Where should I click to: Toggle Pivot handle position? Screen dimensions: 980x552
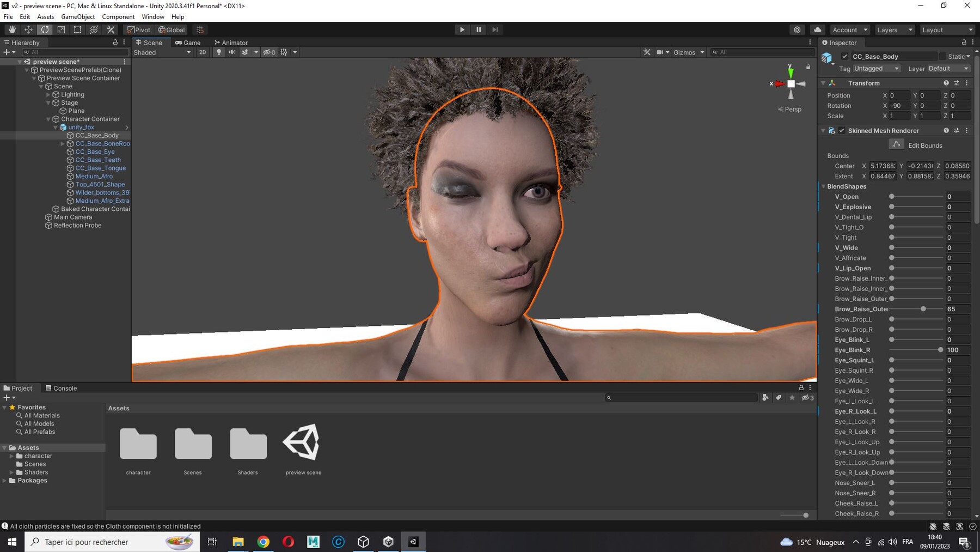point(139,30)
